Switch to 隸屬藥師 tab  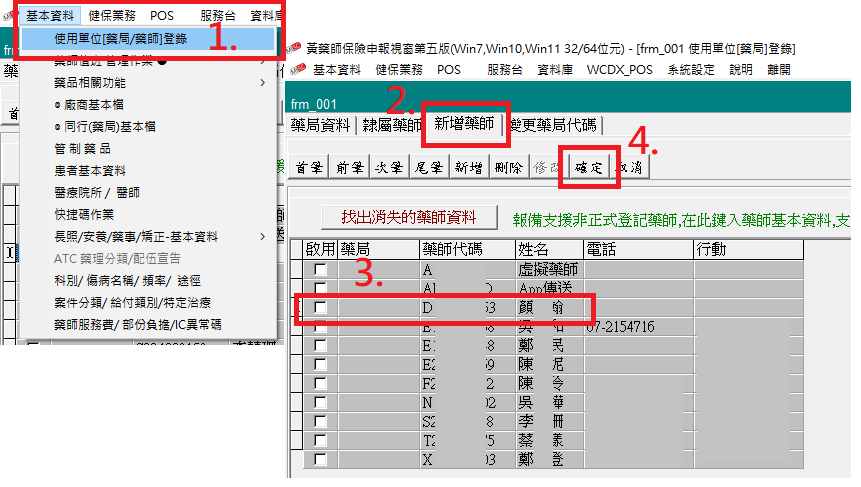coord(392,125)
